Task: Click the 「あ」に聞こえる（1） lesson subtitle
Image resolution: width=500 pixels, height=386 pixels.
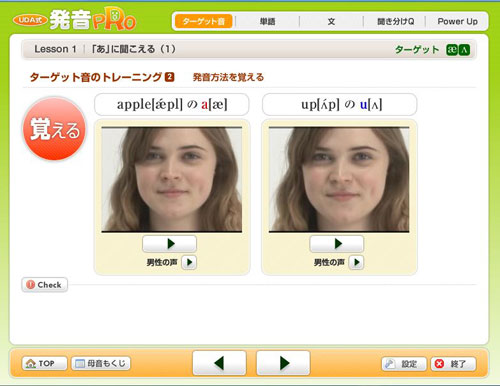Action: point(134,49)
